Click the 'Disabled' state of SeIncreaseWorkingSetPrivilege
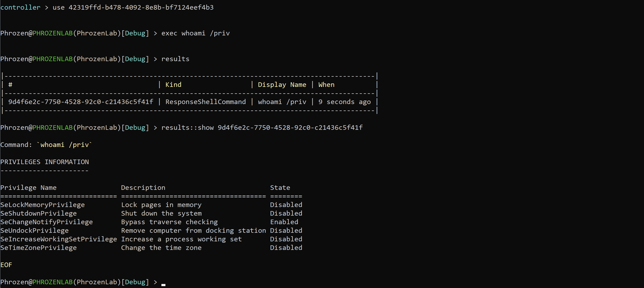This screenshot has width=644, height=288. [x=286, y=239]
